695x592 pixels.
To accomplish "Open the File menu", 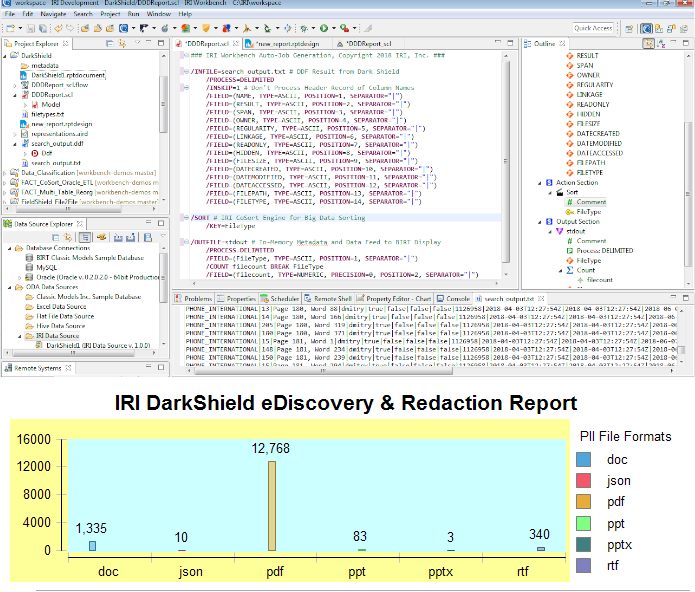I will click(x=10, y=14).
